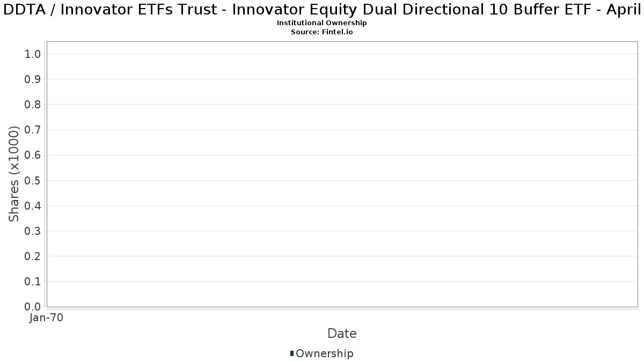The image size is (644, 362).
Task: Click the Jan-70 x-axis tick label
Action: [47, 318]
